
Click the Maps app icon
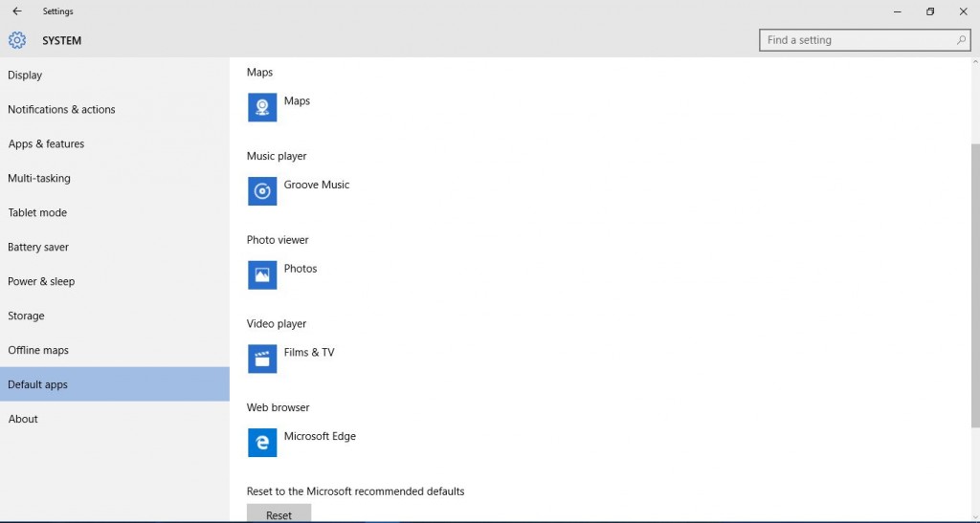point(262,107)
